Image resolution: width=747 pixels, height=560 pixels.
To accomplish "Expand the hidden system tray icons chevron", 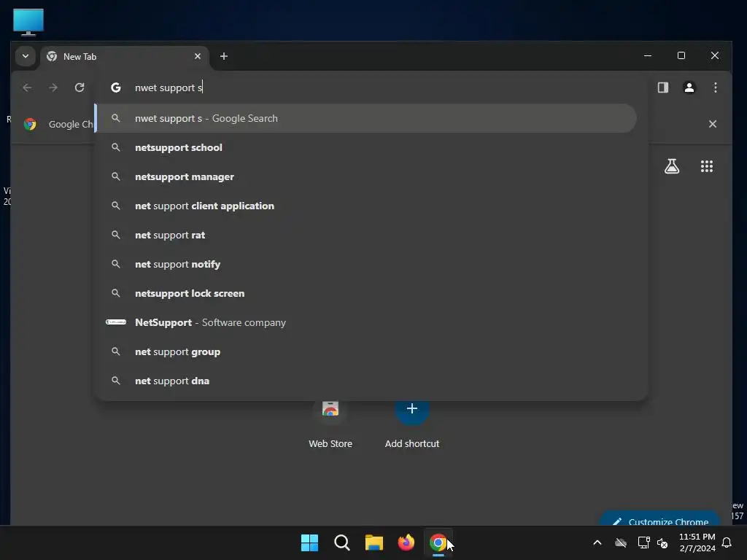I will tap(597, 542).
